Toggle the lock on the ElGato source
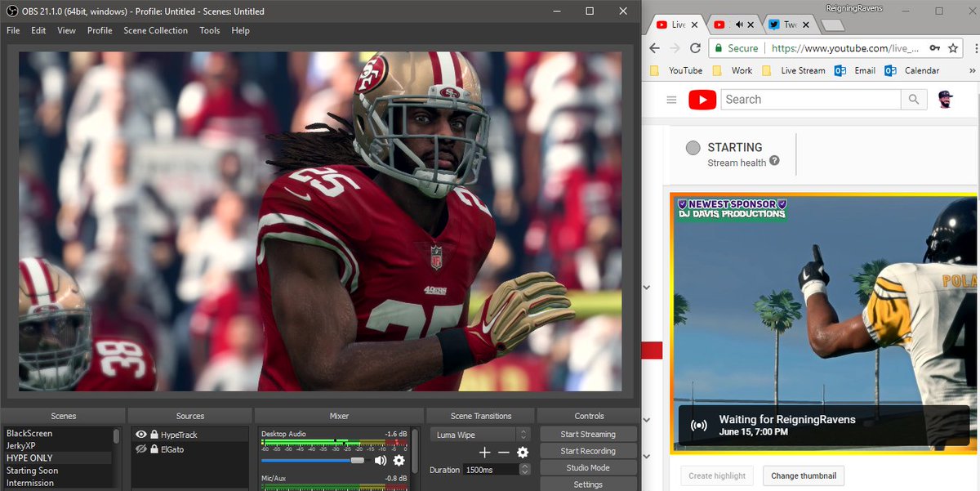This screenshot has height=491, width=980. tap(154, 449)
